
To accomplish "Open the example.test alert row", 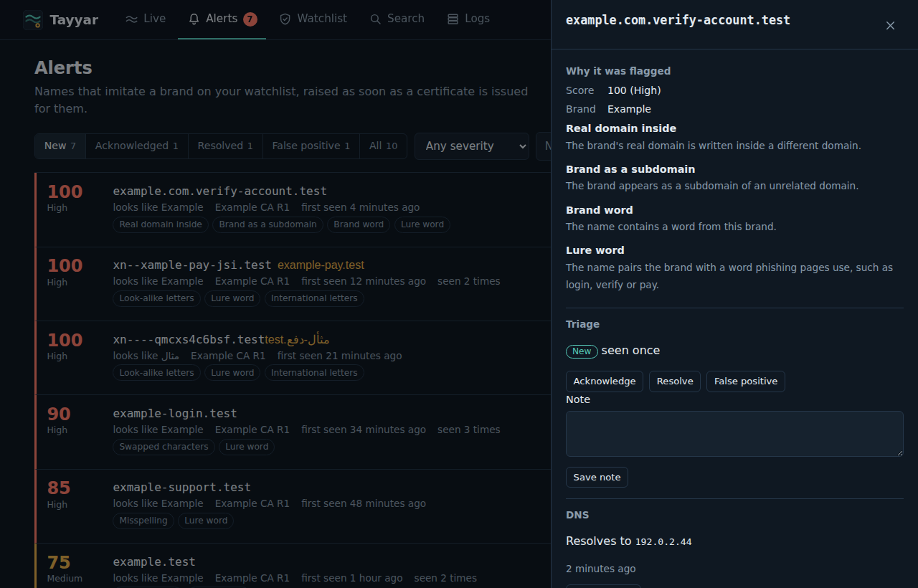I will 293,566.
